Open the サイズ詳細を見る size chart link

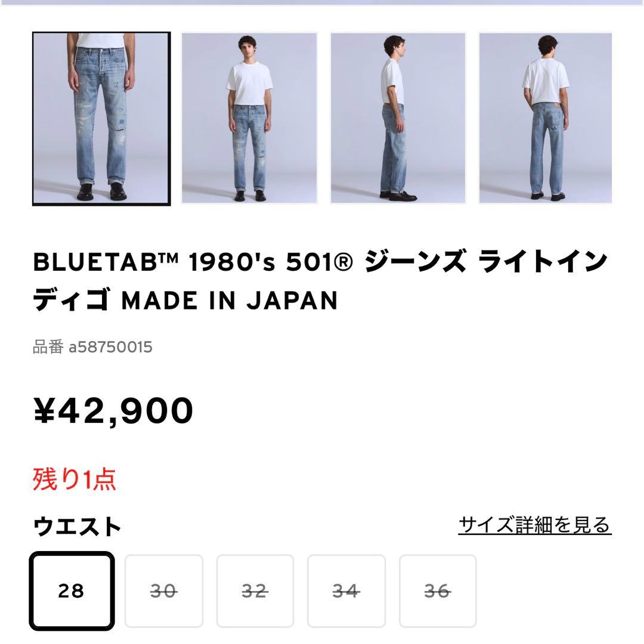tap(534, 524)
